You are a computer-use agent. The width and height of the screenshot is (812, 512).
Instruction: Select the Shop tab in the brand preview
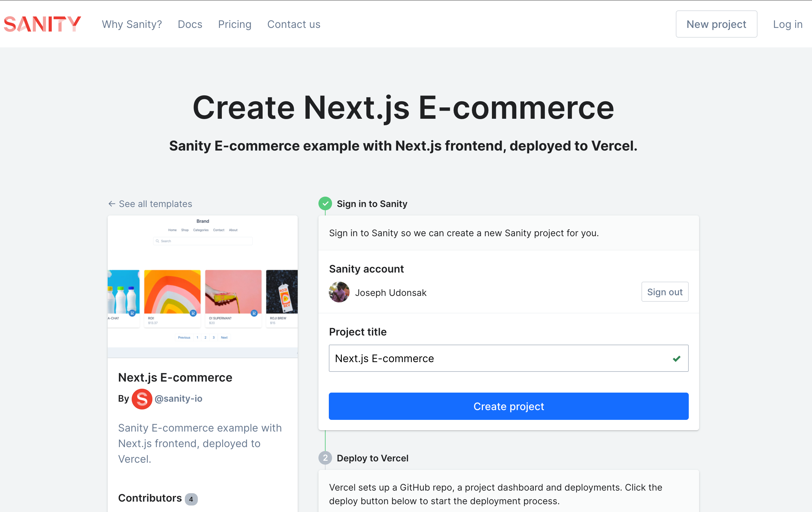185,230
